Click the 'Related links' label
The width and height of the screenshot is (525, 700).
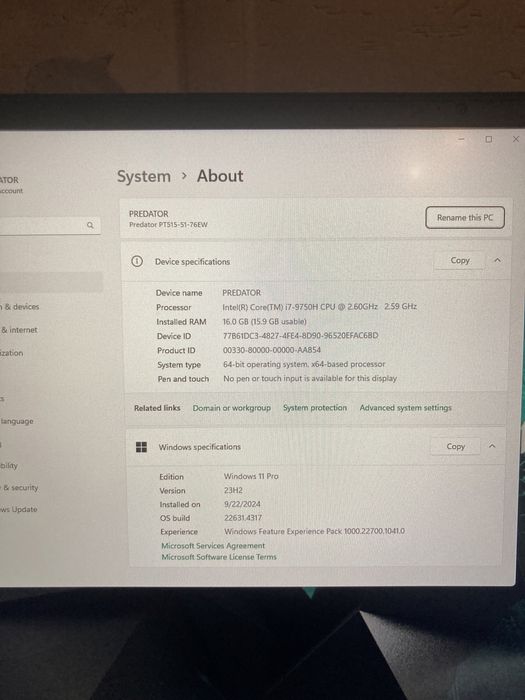click(x=157, y=408)
